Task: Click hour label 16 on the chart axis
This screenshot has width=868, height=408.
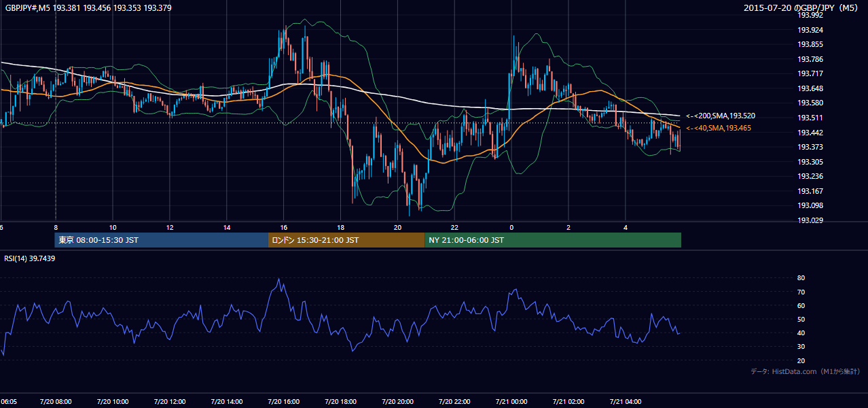Action: (283, 227)
